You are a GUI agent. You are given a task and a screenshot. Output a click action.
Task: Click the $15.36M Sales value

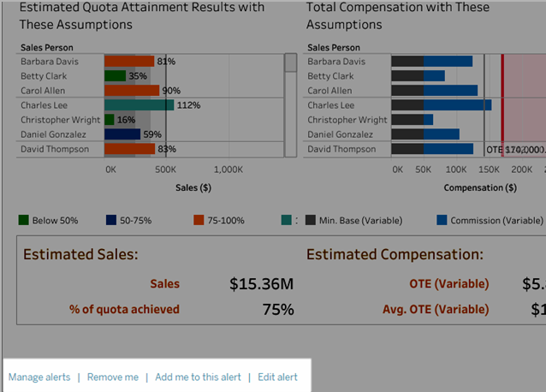(x=262, y=284)
